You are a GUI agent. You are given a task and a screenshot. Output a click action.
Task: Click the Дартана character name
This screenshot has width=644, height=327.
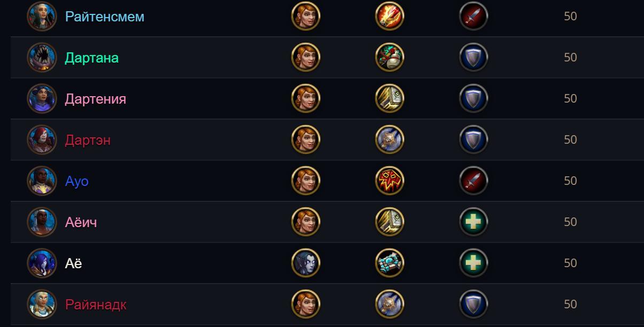click(x=92, y=58)
